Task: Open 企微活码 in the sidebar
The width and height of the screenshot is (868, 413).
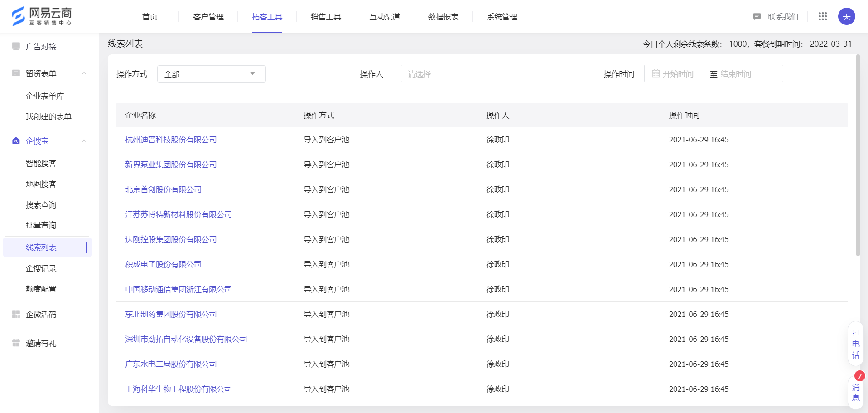Action: 41,315
